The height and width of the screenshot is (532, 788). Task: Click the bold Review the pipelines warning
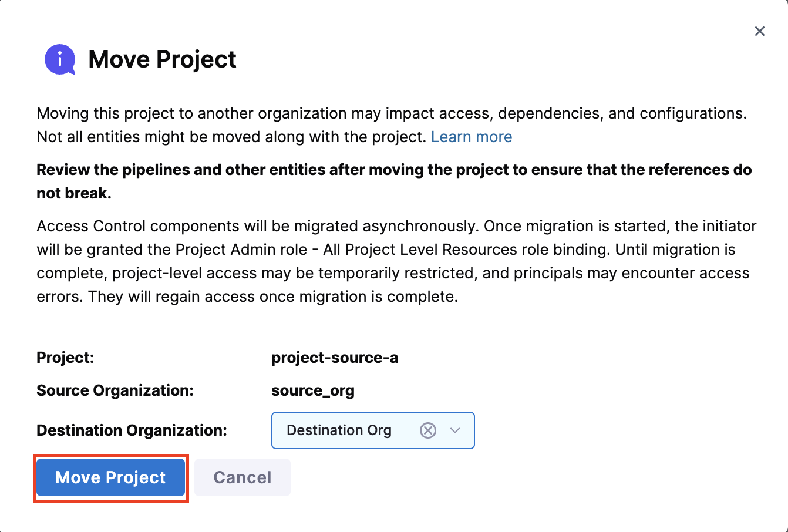pos(393,170)
